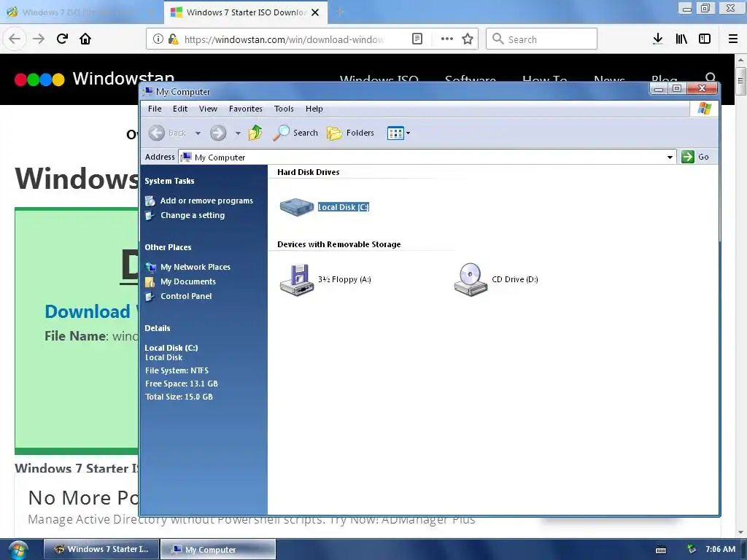Viewport: 747px width, 560px height.
Task: Open Search in My Computer toolbar
Action: point(295,133)
